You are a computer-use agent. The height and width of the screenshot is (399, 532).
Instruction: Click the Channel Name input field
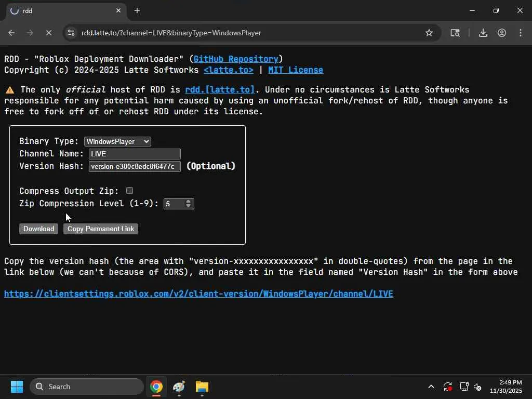tap(135, 154)
